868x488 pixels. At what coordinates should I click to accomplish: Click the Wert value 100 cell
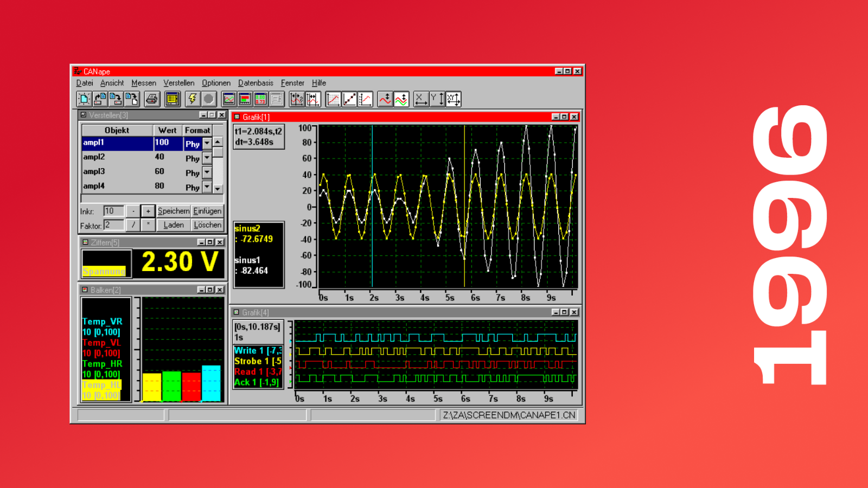(x=168, y=143)
